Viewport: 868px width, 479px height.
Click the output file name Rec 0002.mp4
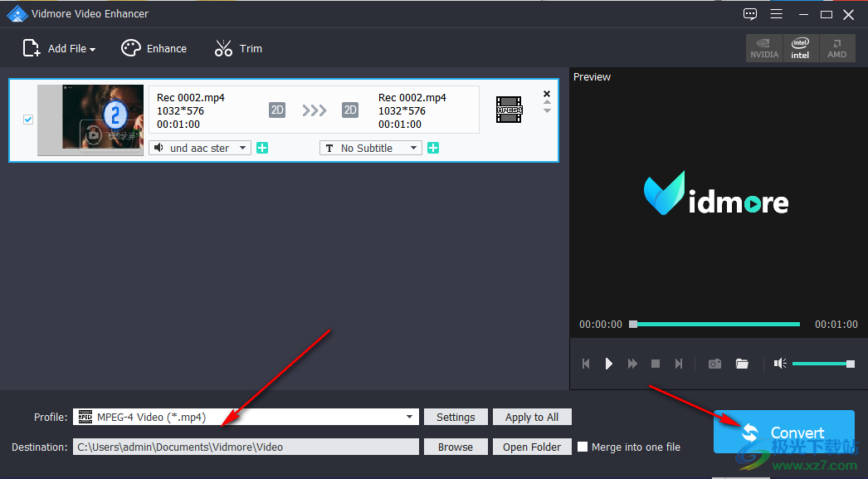(x=412, y=97)
